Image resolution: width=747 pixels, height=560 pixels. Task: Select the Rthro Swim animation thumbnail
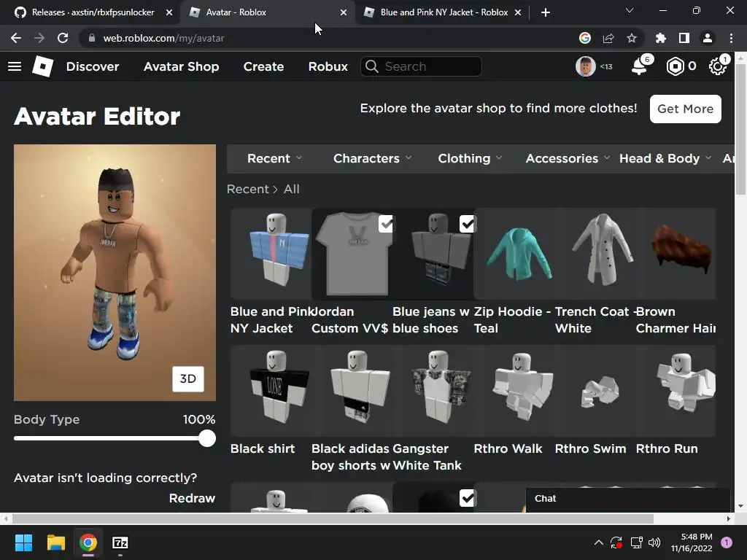[x=595, y=391]
